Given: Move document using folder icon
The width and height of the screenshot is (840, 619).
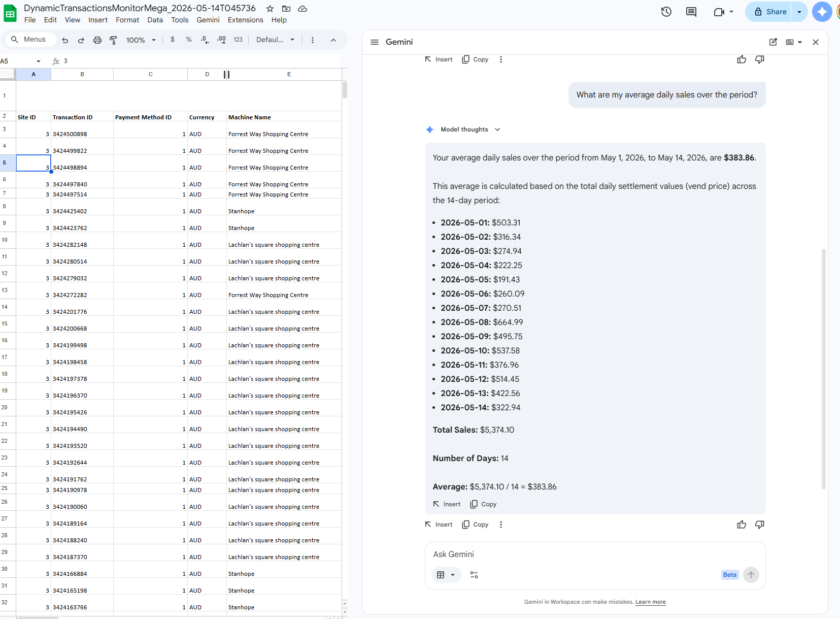Looking at the screenshot, I should pyautogui.click(x=286, y=9).
